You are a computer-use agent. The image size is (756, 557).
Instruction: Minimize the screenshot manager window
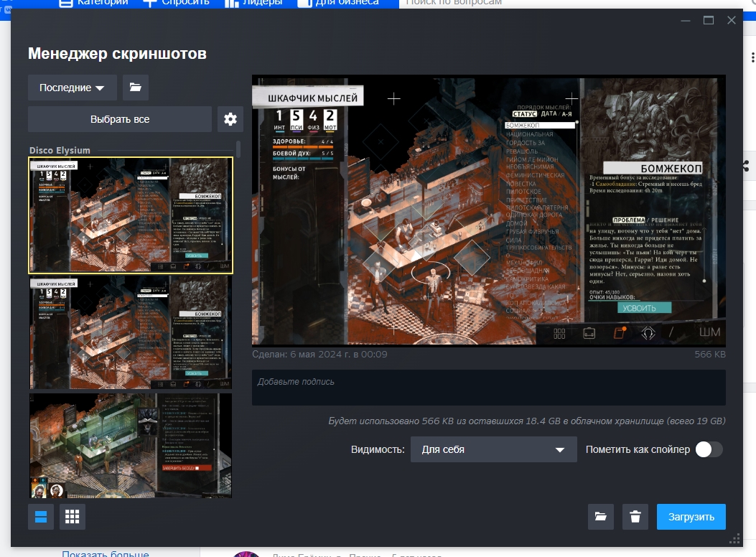[686, 20]
